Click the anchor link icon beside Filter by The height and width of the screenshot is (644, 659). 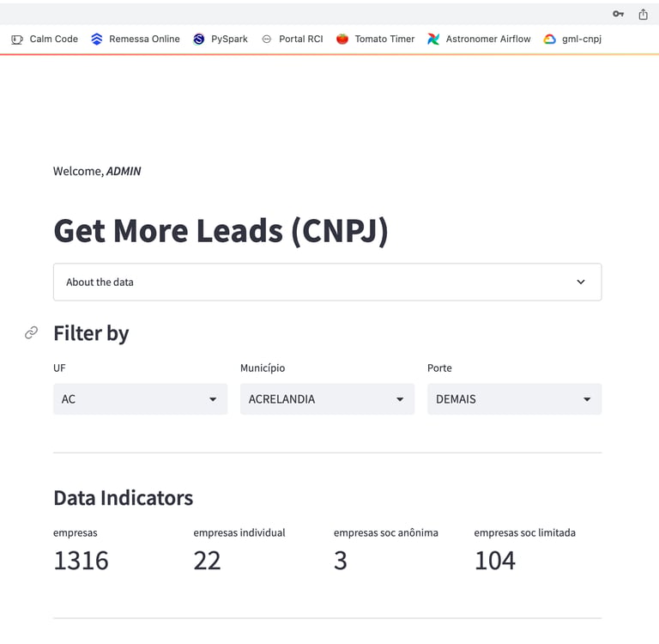pos(31,332)
